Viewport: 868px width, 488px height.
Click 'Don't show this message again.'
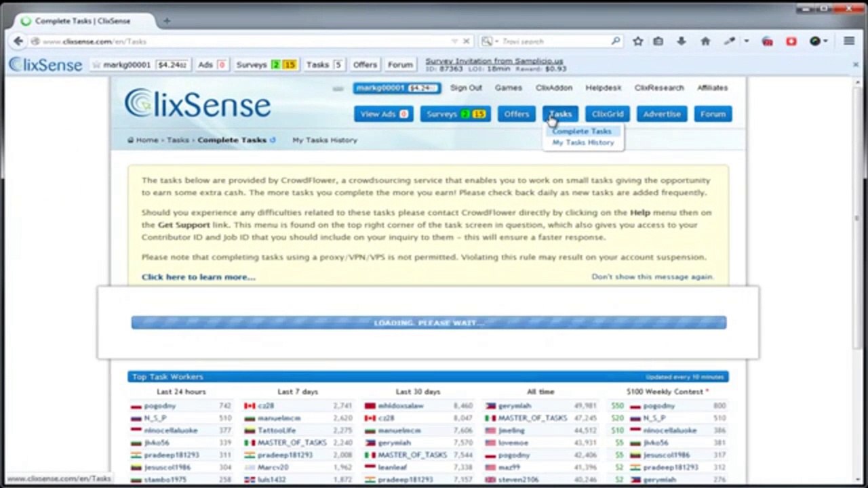pos(652,277)
